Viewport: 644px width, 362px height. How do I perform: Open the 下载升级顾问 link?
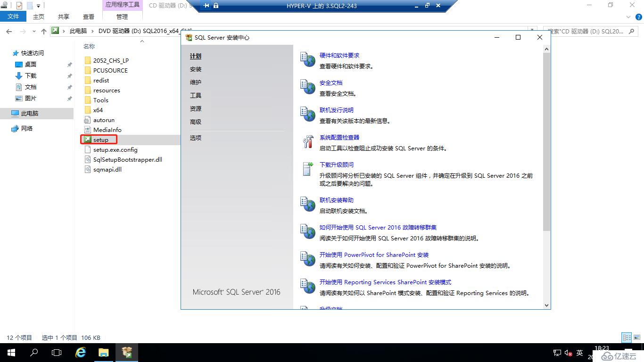pyautogui.click(x=337, y=165)
